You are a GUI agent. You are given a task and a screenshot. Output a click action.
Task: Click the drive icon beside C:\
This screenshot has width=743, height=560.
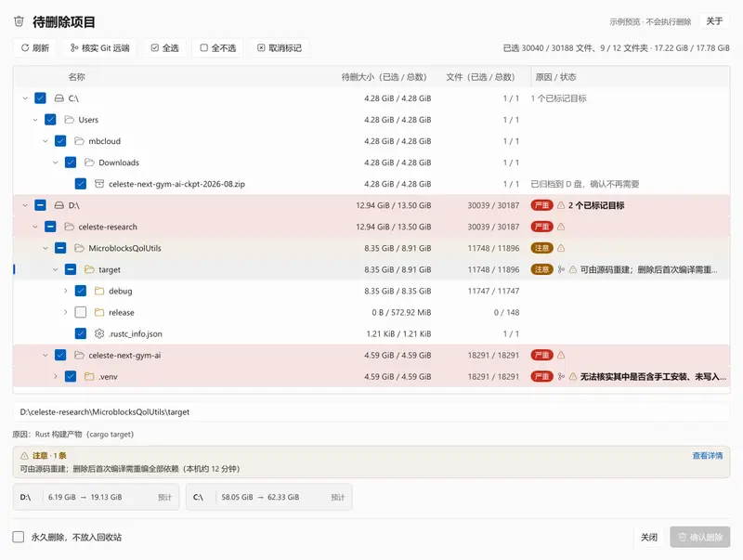[x=59, y=98]
